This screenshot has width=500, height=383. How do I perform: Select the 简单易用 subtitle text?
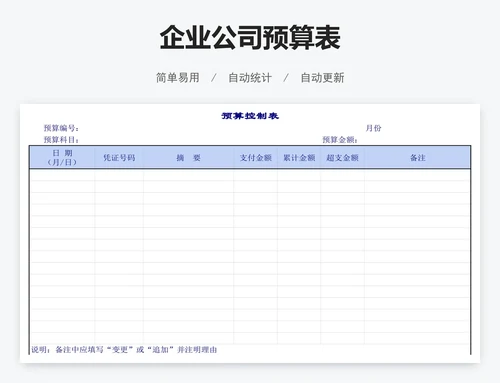178,78
